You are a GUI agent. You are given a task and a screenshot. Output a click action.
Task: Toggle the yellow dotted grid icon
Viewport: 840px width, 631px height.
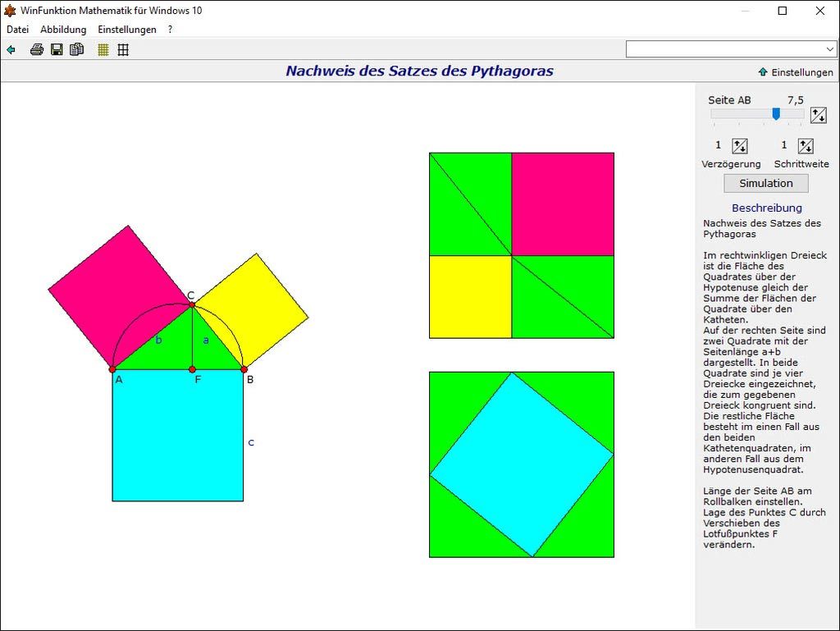click(103, 50)
